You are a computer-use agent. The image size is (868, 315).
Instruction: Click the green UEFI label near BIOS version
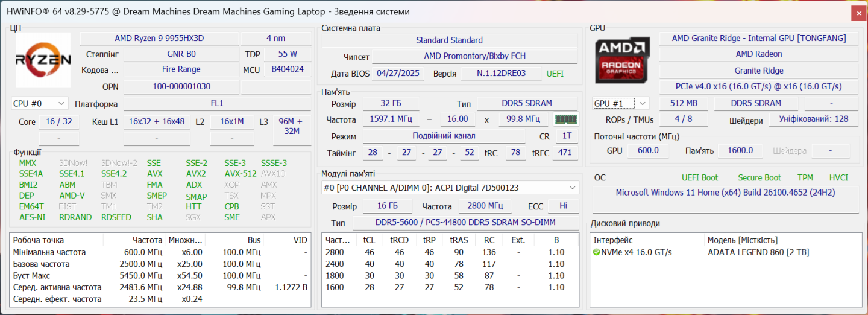(x=555, y=74)
